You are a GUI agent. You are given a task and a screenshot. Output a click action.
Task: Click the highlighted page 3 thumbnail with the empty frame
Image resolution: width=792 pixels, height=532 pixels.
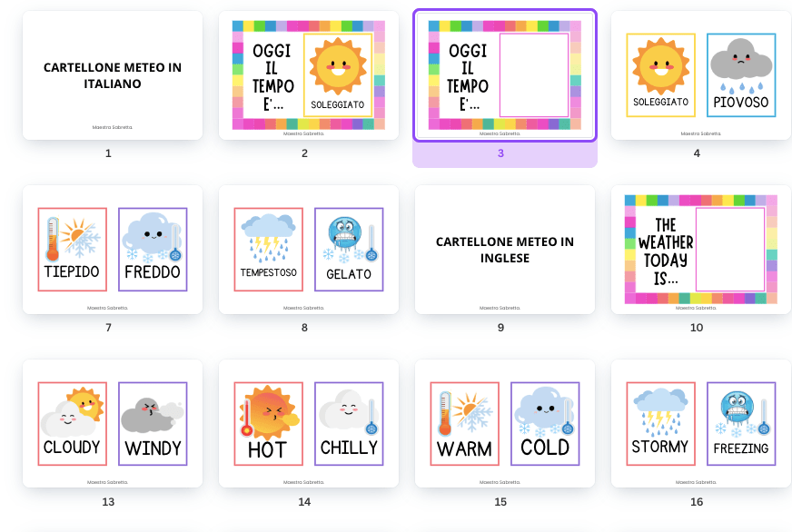505,75
